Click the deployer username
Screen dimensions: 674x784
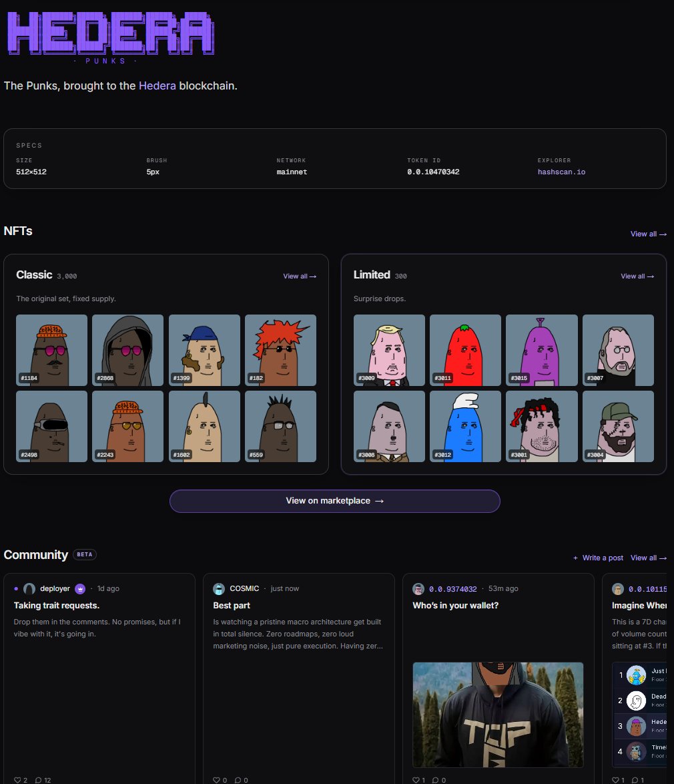pyautogui.click(x=55, y=589)
